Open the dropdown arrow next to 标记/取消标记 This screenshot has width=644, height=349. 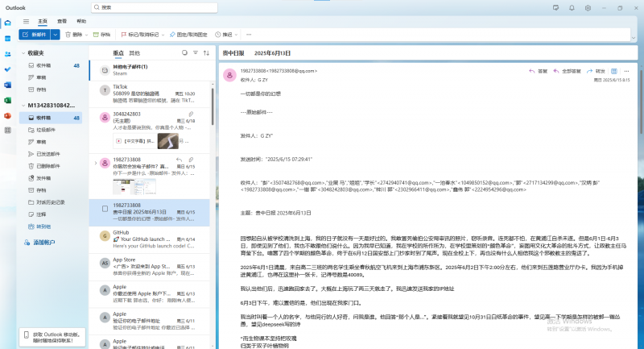(163, 35)
